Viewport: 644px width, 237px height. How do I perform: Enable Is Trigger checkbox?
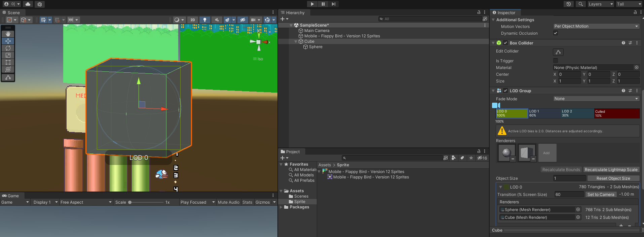tap(556, 61)
